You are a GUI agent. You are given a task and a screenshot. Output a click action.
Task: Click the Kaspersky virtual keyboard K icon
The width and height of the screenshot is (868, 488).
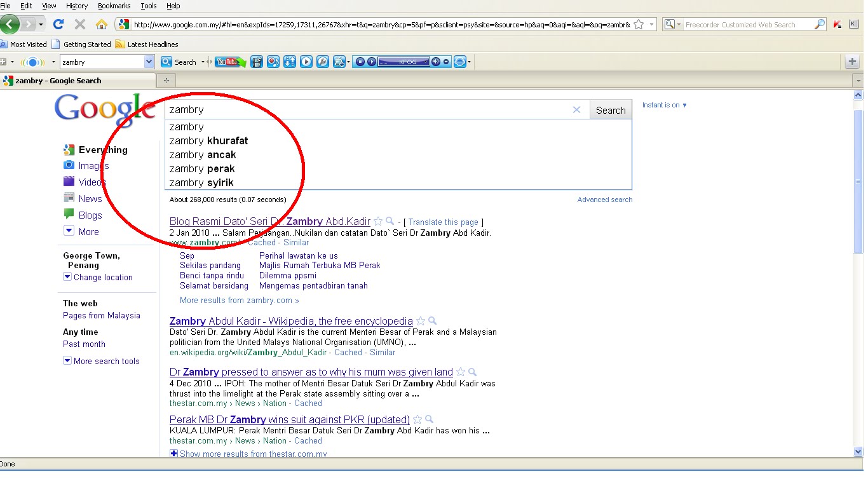tap(855, 24)
